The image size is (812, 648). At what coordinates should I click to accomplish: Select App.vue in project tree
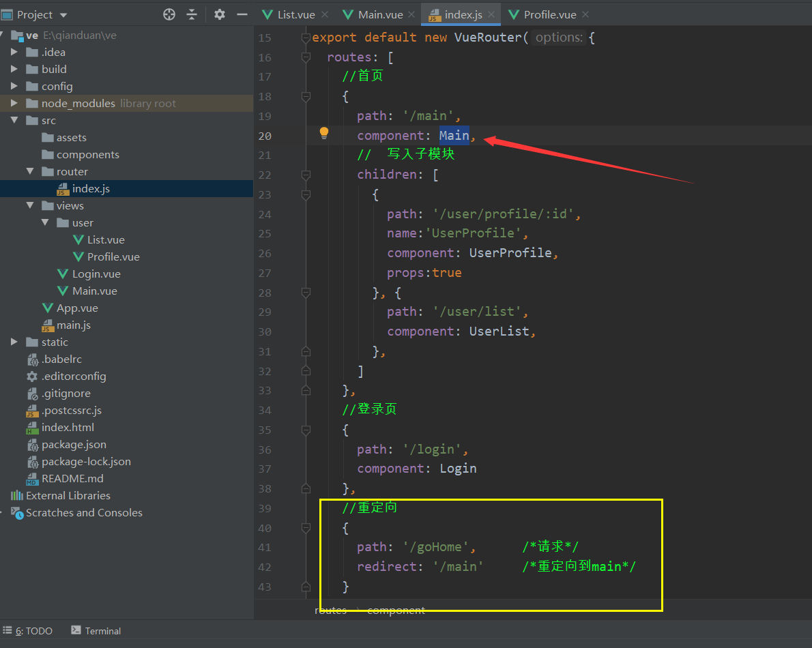70,308
